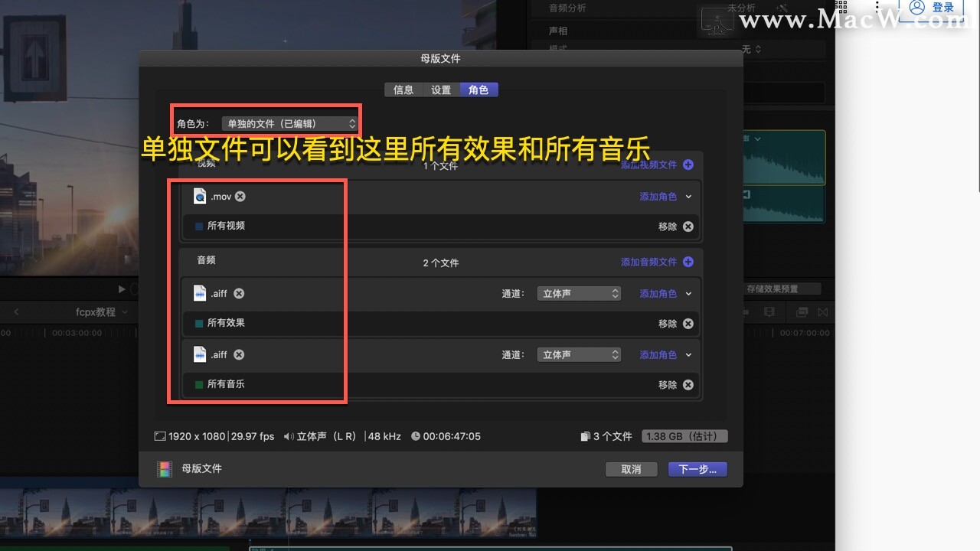Click the 1 个文件 count in 视频 section
The height and width of the screenshot is (551, 980).
(x=440, y=165)
